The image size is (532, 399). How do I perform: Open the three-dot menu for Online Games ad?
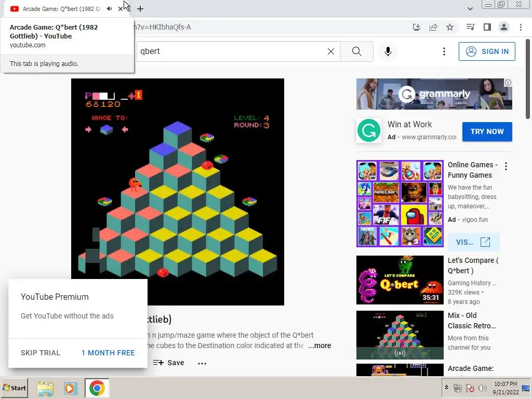[506, 166]
